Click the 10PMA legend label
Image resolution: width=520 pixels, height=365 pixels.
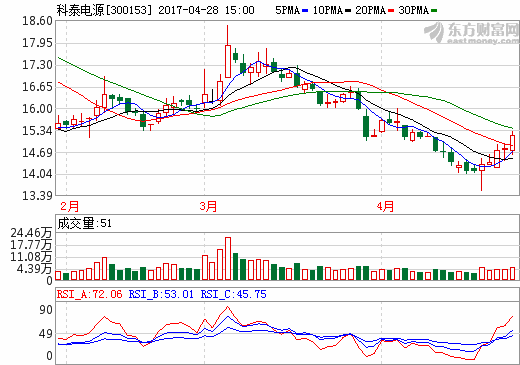pyautogui.click(x=328, y=10)
